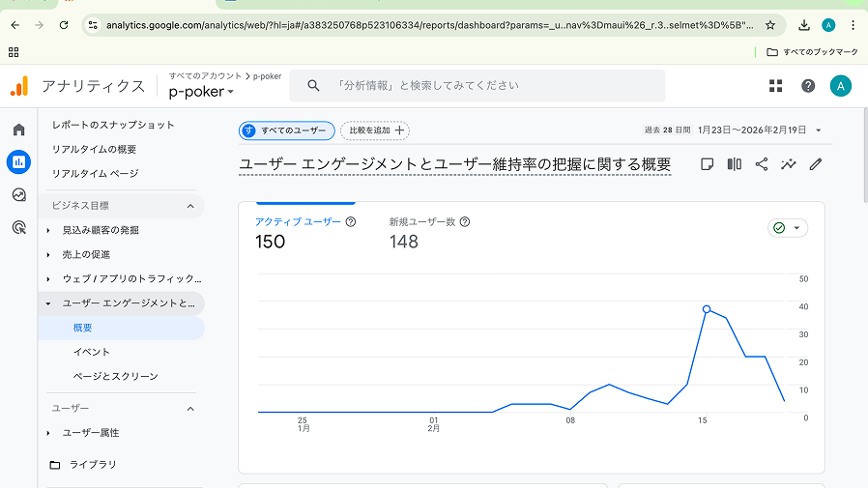Click help icon next to アクティブ ユーザー
Viewport: 868px width, 489px height.
351,222
